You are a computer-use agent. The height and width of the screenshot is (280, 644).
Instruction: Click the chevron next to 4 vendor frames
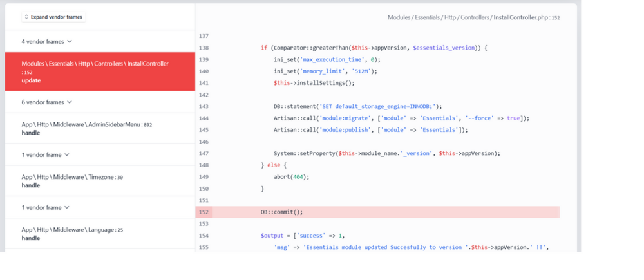(x=70, y=41)
